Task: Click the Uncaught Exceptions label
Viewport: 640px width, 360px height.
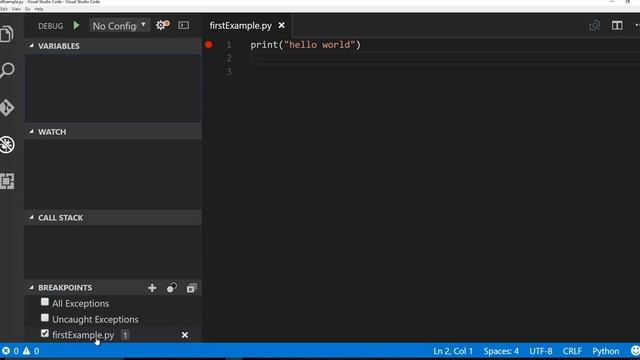Action: click(95, 319)
